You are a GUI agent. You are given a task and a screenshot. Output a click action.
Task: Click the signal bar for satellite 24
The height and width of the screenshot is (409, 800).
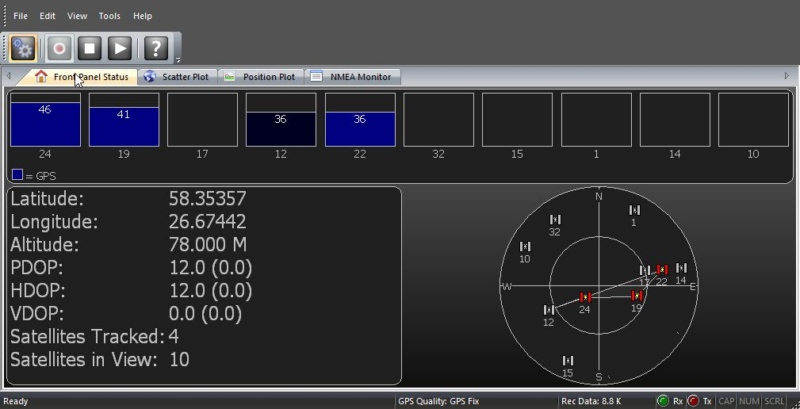pos(45,123)
